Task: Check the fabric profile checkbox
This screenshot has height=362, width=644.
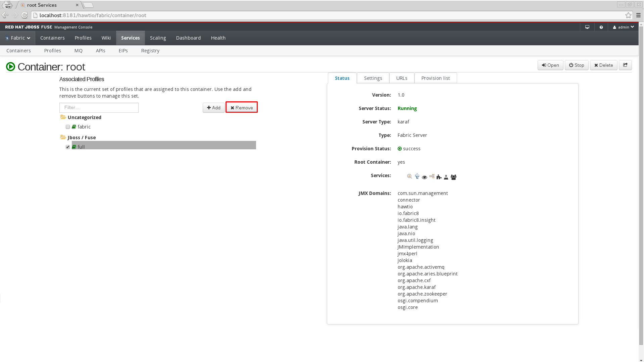Action: (68, 127)
